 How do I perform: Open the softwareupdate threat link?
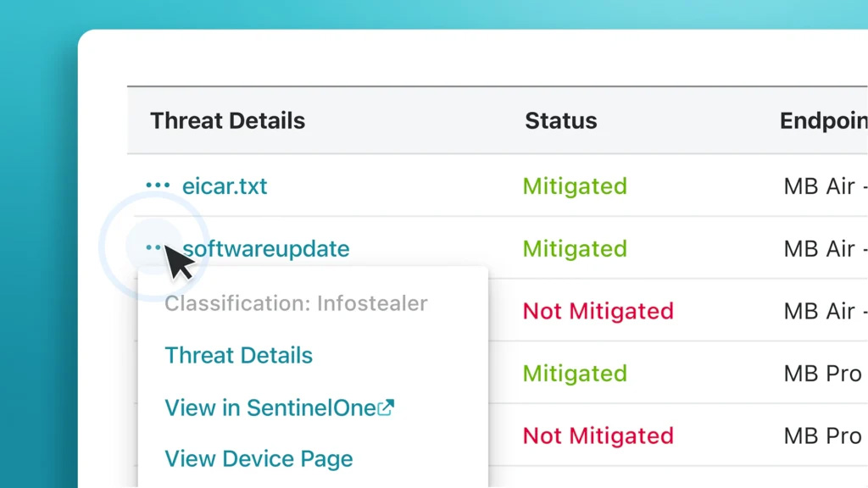[266, 249]
